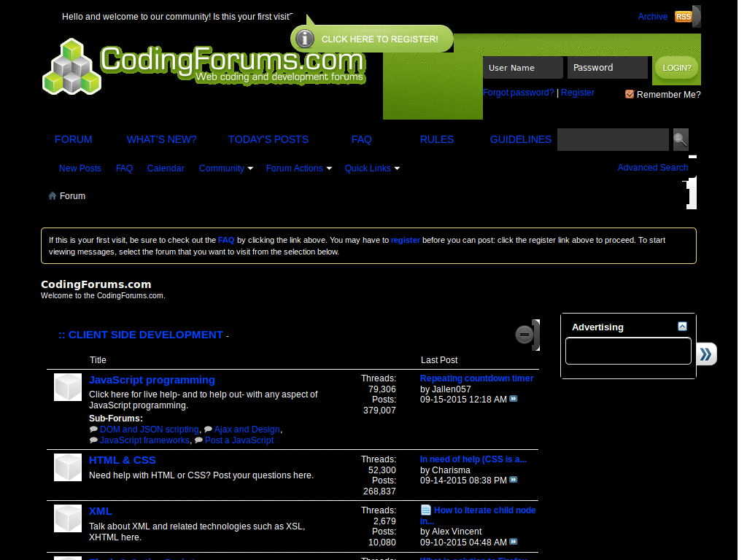Click the info icon on register banner
Screen dimensions: 747x560
(x=305, y=39)
